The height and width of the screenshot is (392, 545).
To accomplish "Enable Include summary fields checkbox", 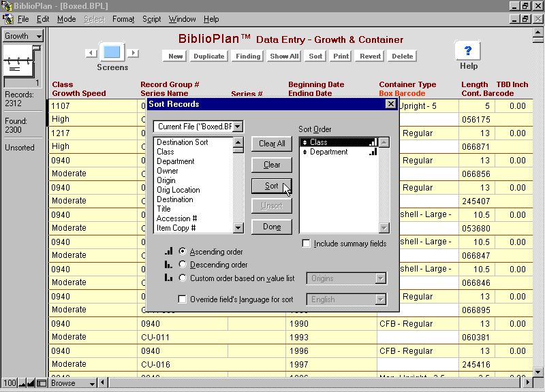I will click(x=306, y=244).
